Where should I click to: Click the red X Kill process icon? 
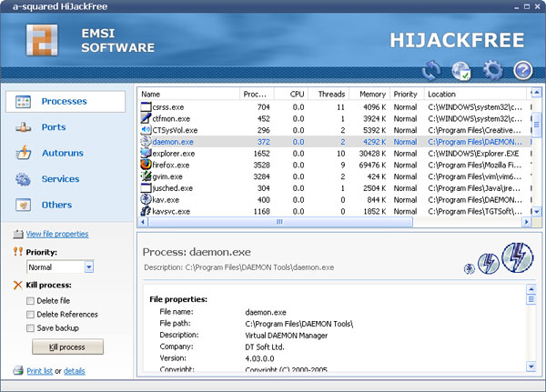point(18,285)
